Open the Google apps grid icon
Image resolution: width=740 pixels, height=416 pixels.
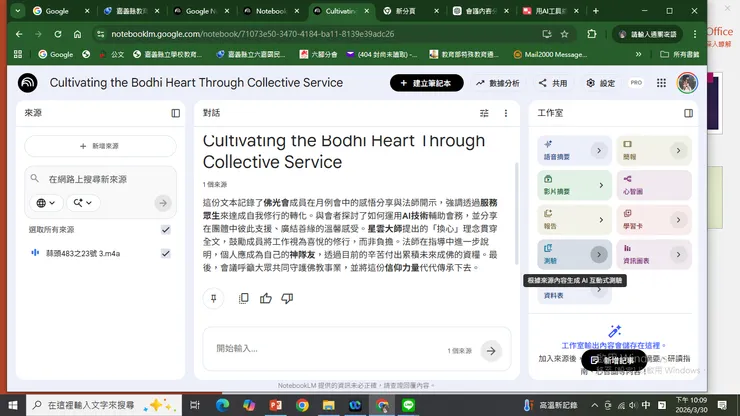coord(661,83)
